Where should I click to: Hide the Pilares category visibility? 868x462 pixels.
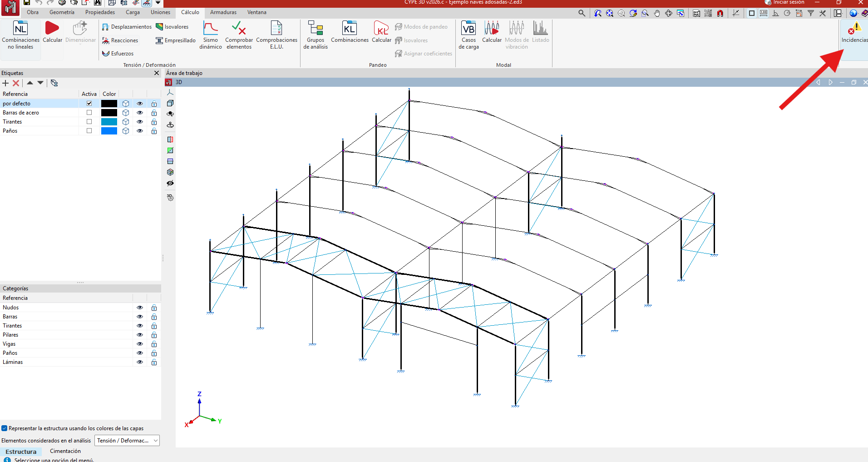[x=140, y=335]
